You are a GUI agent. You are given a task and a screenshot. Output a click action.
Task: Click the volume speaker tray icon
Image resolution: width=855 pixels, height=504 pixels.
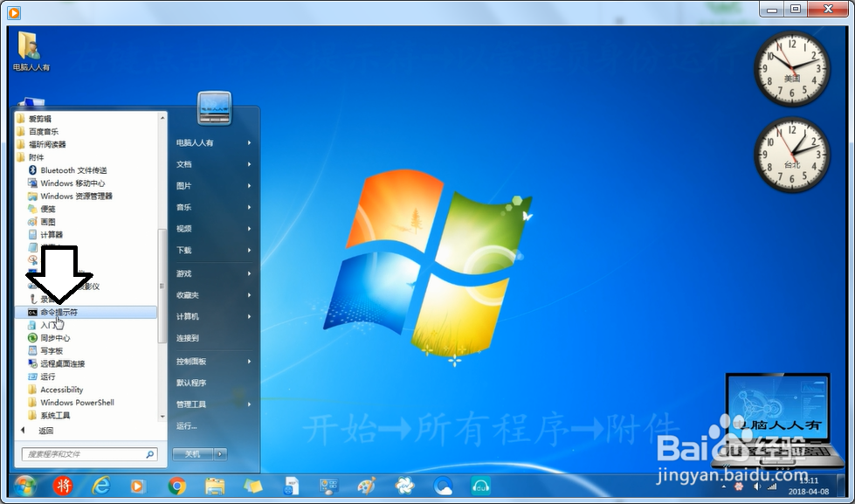[757, 486]
